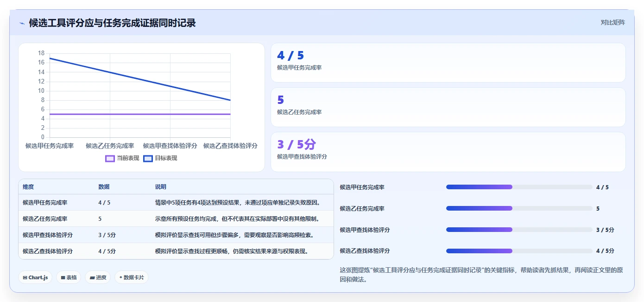Click the 对比矩阵 label in header
Viewport: 644px width, 302px height.
tap(612, 22)
